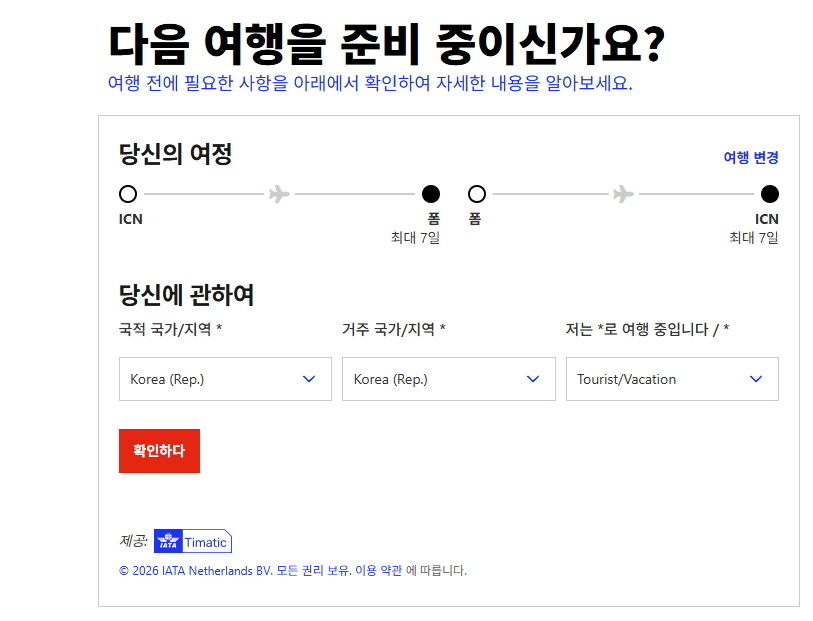Click the blue subtitle text under the heading
This screenshot has width=813, height=621.
tap(370, 83)
